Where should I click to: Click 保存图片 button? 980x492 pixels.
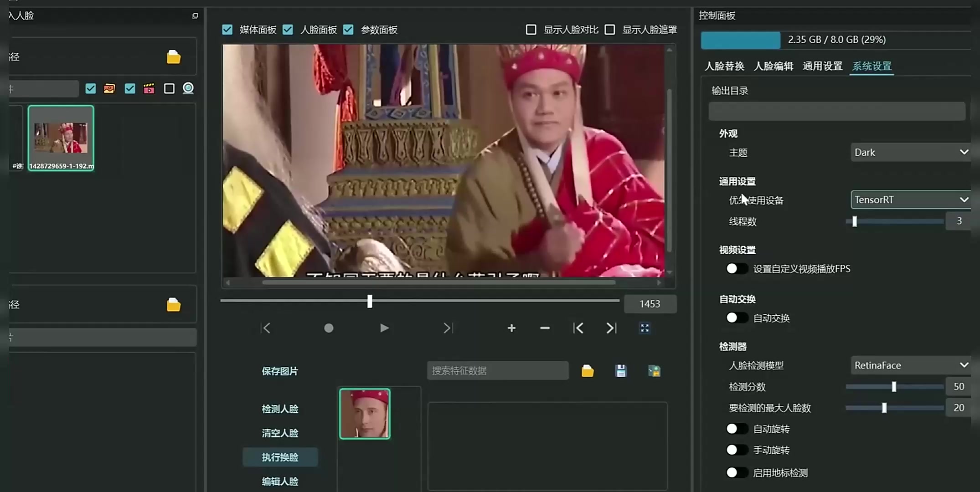point(280,371)
